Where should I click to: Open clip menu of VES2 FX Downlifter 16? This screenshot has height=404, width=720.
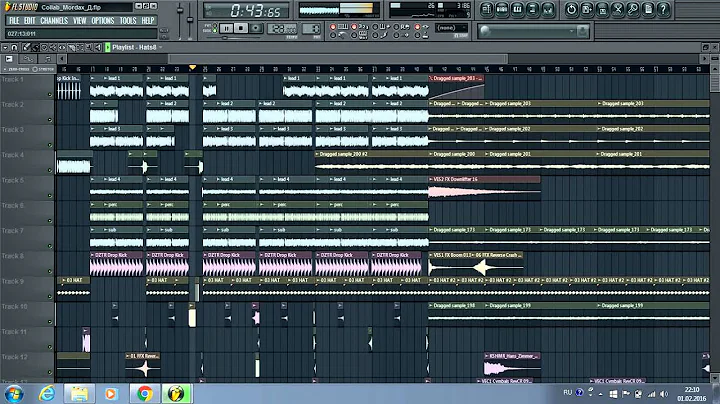point(431,180)
